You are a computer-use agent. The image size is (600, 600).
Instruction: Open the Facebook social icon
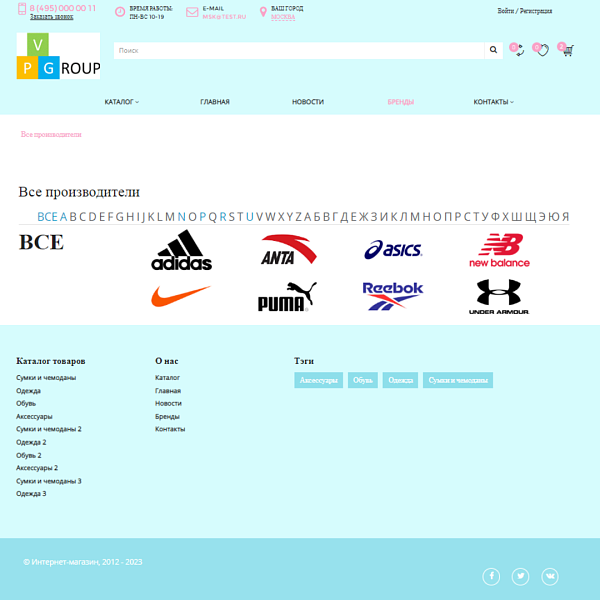(x=491, y=576)
